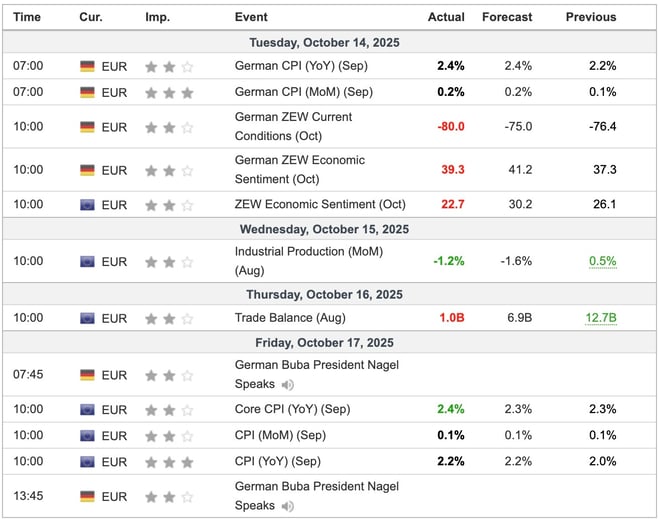Click the EU flag in the Industrial Production row

click(89, 261)
